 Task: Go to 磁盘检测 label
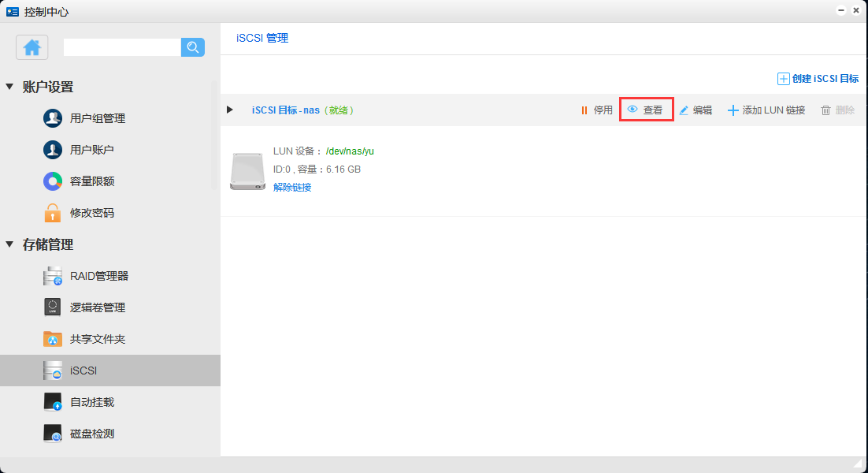(x=92, y=434)
